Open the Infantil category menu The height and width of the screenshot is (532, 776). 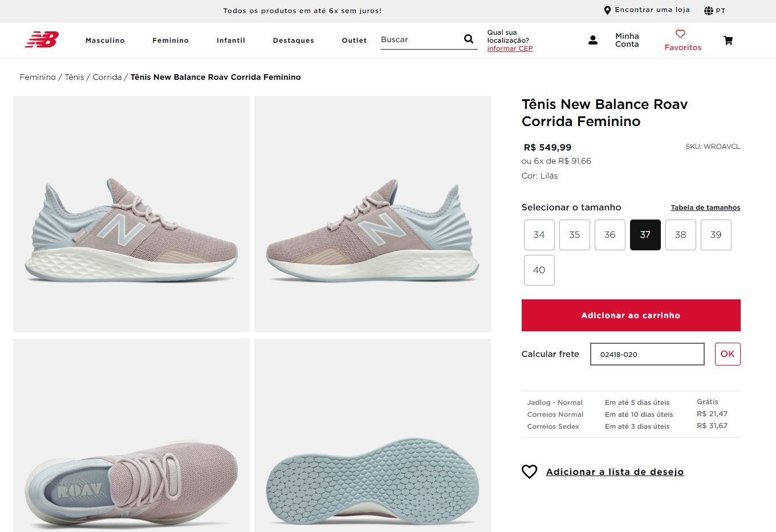click(x=231, y=40)
